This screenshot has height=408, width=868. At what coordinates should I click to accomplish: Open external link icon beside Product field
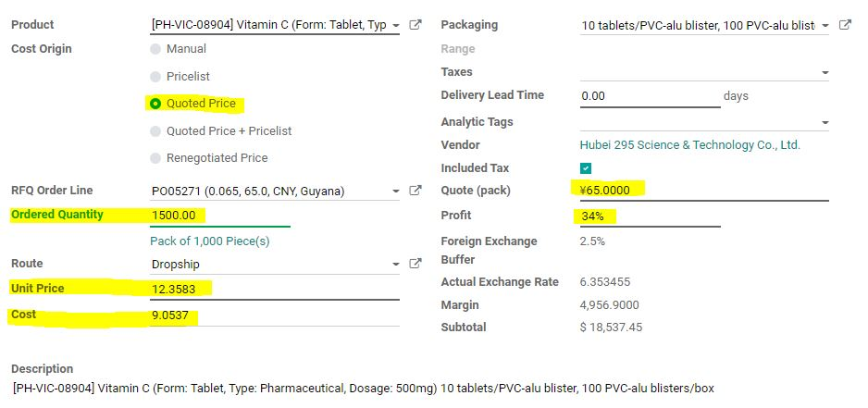(415, 25)
